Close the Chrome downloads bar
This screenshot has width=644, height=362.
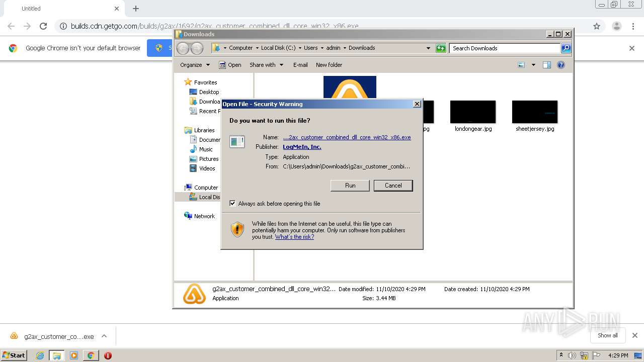(x=634, y=335)
